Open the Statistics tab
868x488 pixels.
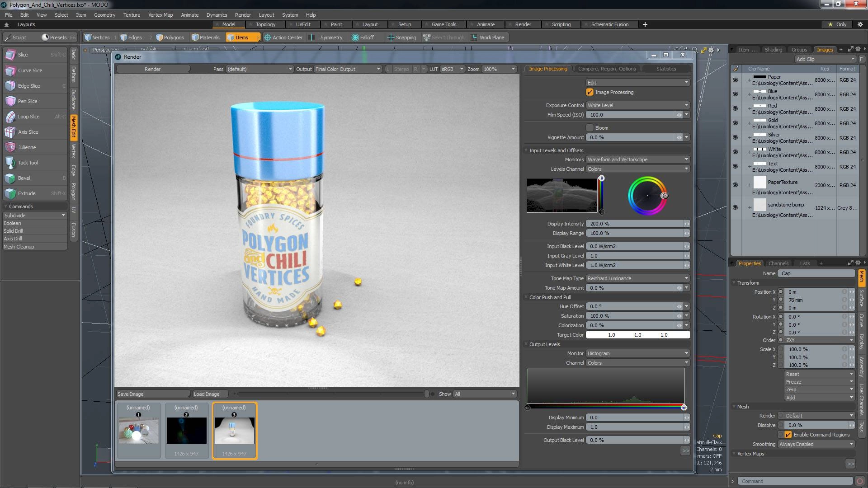click(x=666, y=69)
